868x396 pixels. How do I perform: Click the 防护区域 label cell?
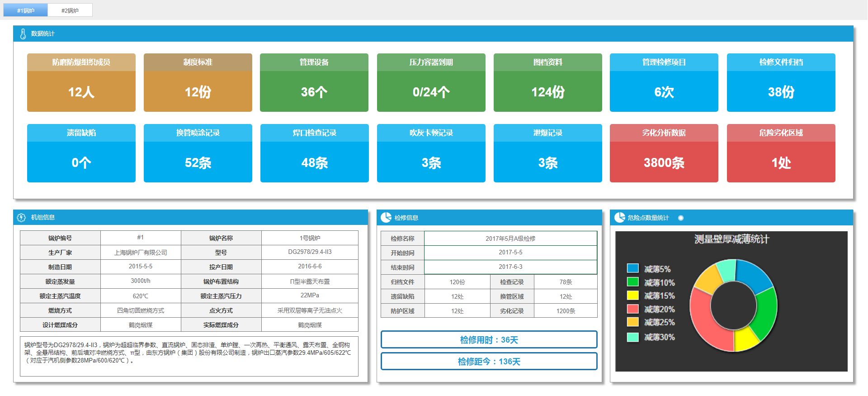pos(402,311)
